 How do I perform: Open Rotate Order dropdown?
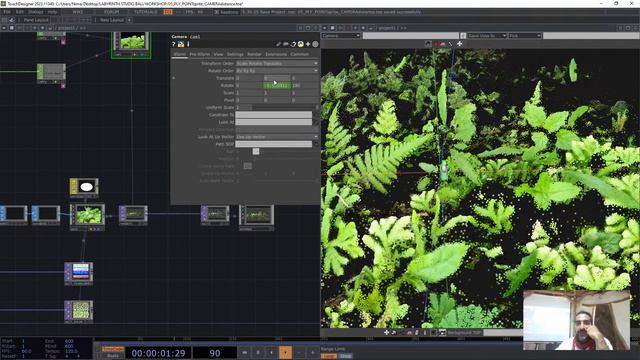(277, 71)
